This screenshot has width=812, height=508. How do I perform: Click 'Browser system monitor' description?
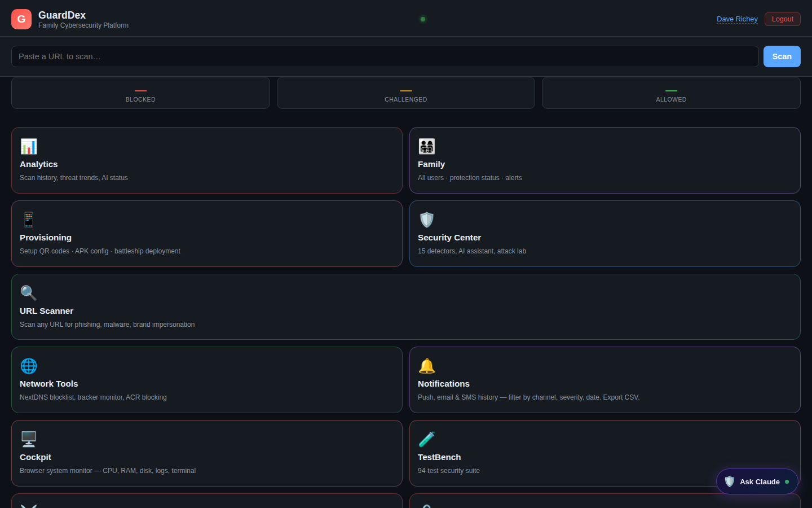(108, 471)
